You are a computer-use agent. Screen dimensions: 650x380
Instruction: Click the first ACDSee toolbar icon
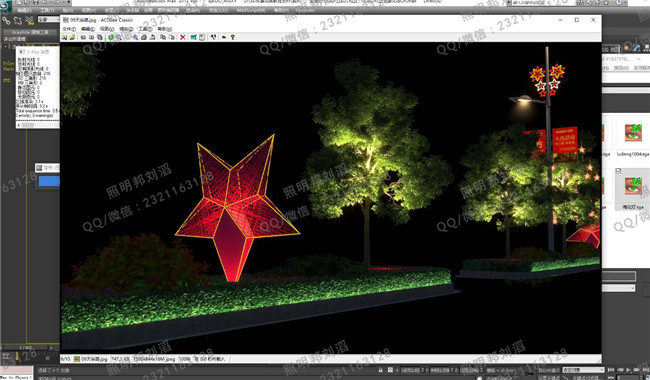(x=64, y=37)
